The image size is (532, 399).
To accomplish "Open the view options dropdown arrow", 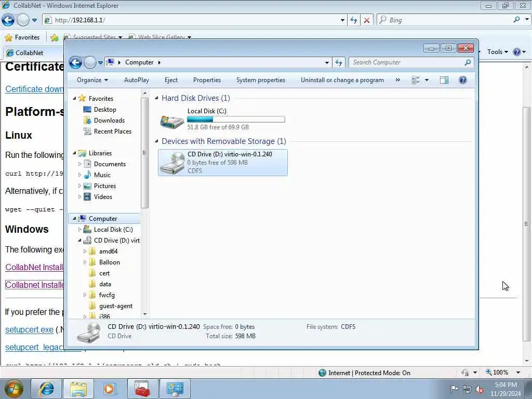I will pos(427,80).
